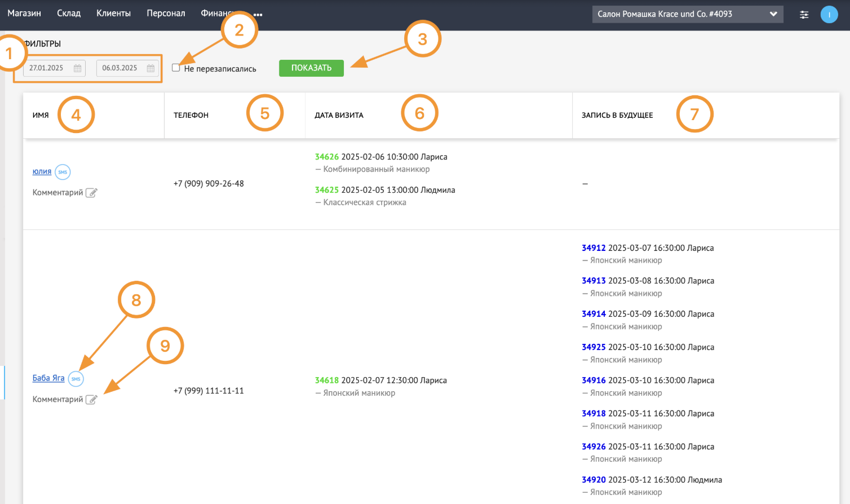Click the SMS icon next to юлия

tap(63, 172)
